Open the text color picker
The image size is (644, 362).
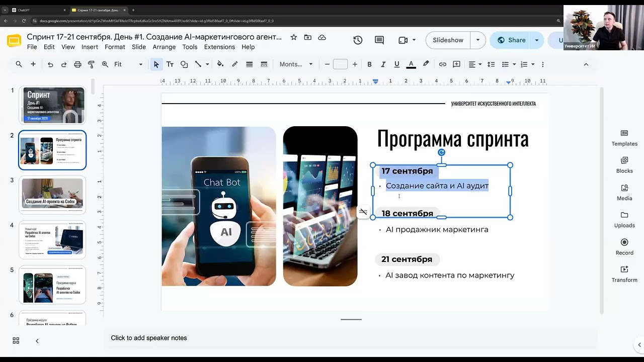pyautogui.click(x=411, y=64)
